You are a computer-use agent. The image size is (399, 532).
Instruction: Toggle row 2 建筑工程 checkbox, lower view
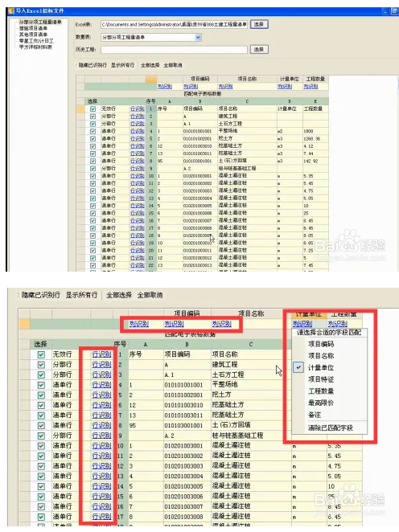pyautogui.click(x=41, y=365)
